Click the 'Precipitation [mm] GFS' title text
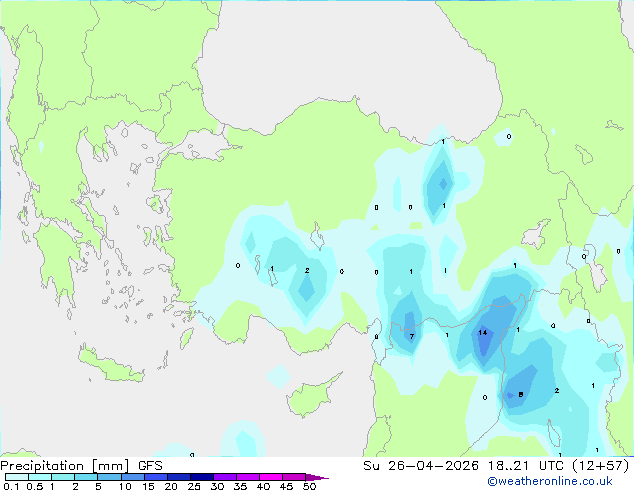 click(81, 466)
